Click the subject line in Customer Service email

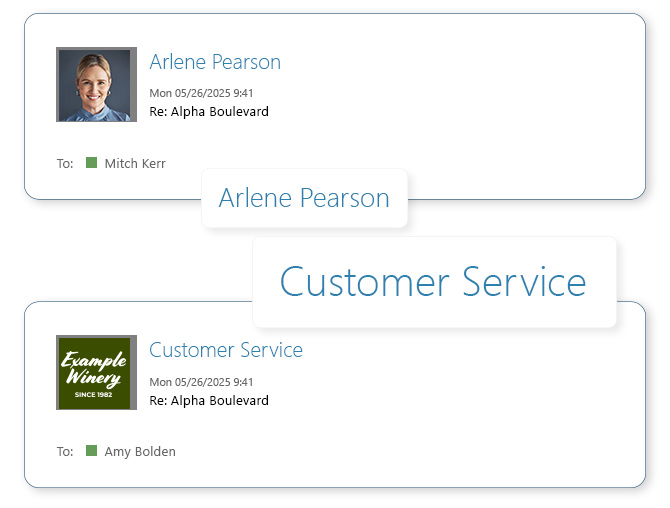pyautogui.click(x=209, y=400)
